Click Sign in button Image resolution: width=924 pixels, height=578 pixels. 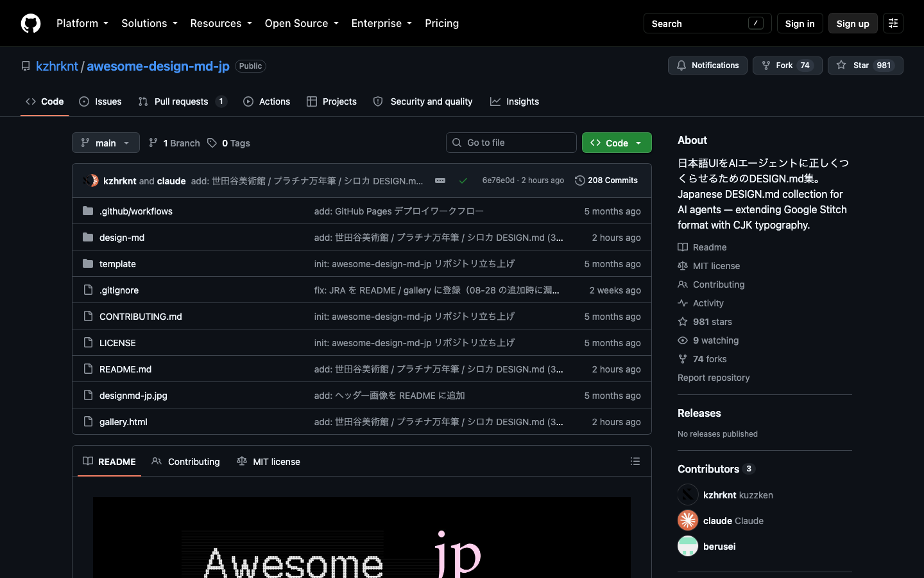pos(800,23)
